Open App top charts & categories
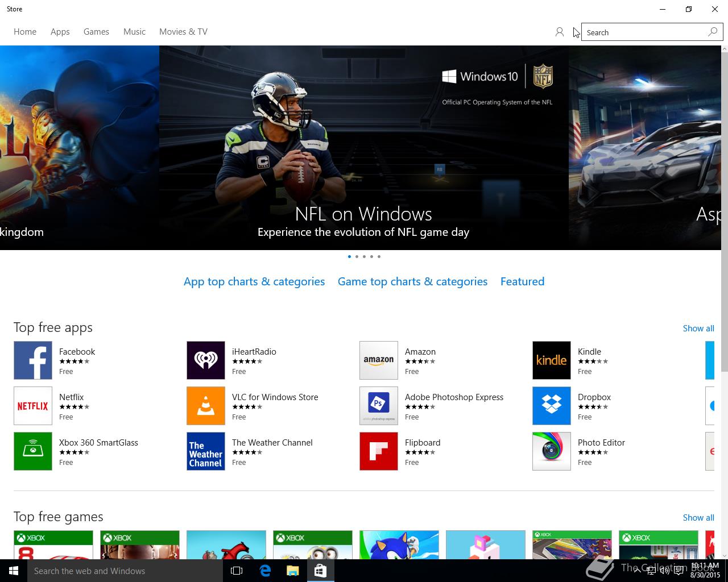Screen dimensions: 728x582 (254, 281)
